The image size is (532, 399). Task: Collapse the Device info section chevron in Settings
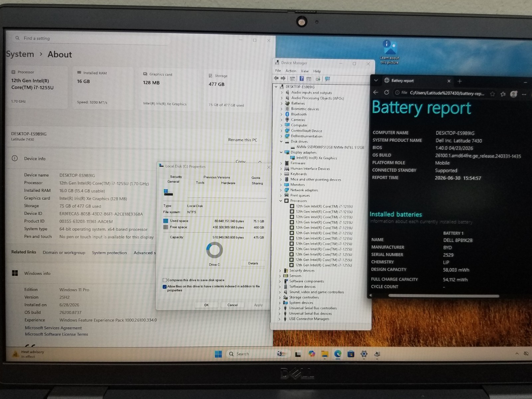click(260, 162)
